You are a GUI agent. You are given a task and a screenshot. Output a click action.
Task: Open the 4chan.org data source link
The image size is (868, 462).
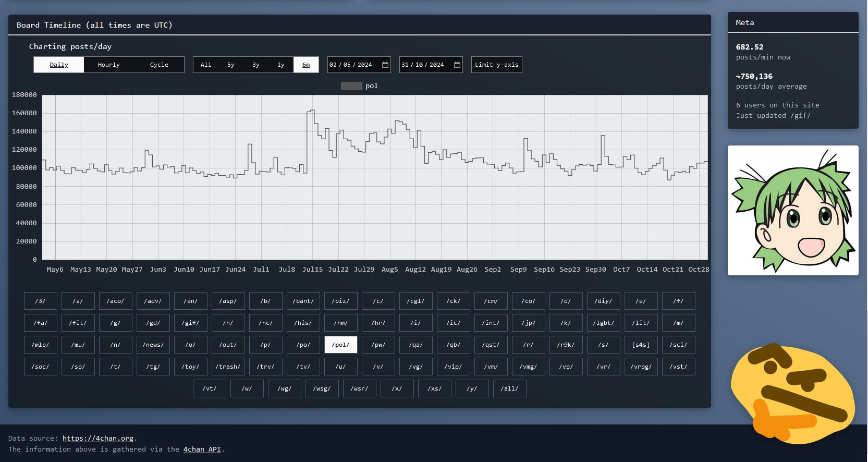point(97,438)
